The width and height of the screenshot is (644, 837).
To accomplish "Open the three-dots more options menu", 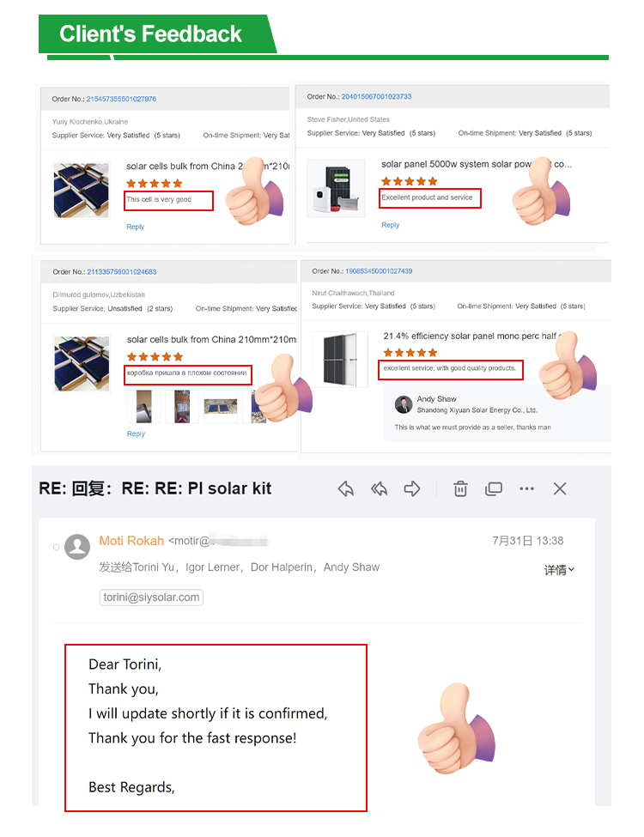I will pos(526,488).
